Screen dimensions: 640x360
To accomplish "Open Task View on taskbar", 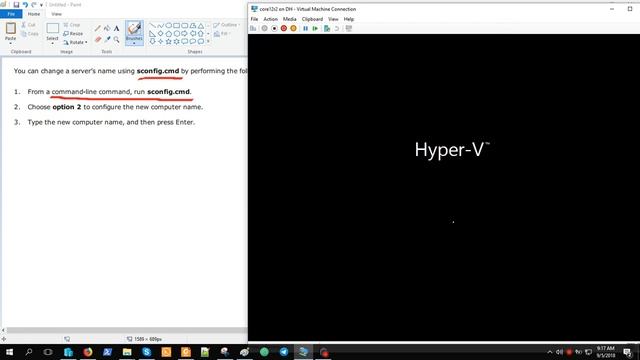I will click(x=48, y=352).
